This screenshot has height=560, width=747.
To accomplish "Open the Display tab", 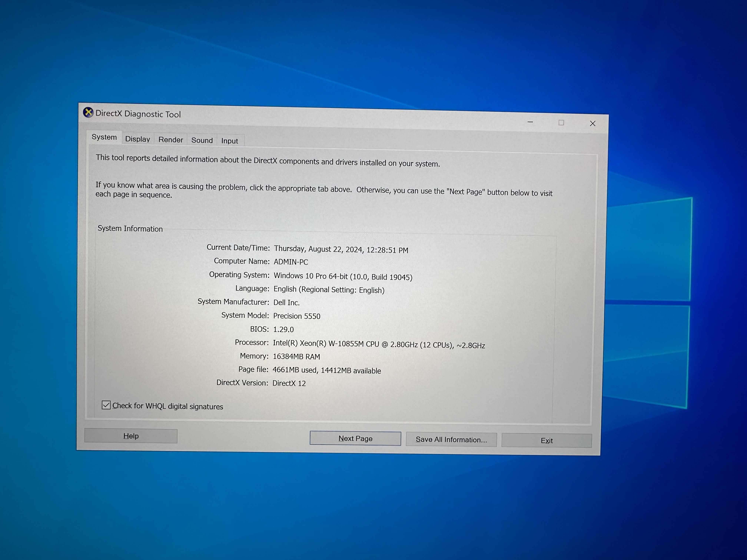I will (137, 139).
